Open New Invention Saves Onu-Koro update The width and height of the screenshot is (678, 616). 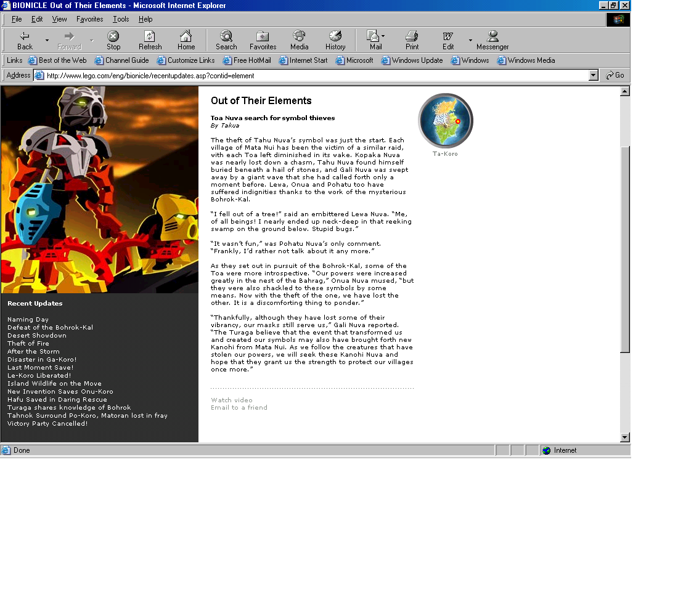[x=60, y=391]
